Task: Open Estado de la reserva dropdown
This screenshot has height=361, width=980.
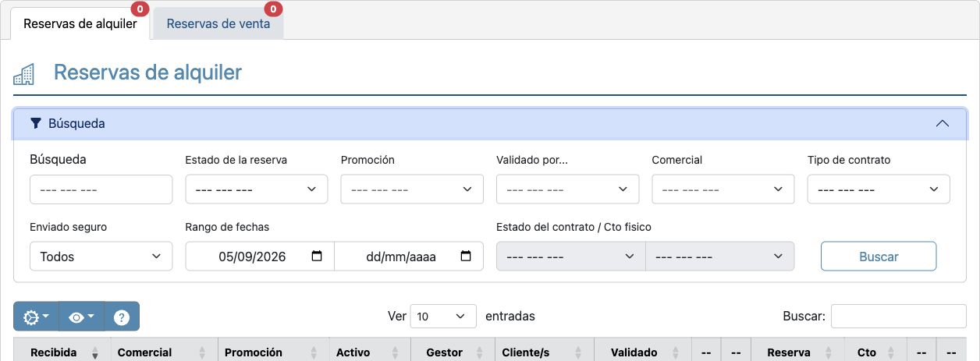Action: pos(256,189)
